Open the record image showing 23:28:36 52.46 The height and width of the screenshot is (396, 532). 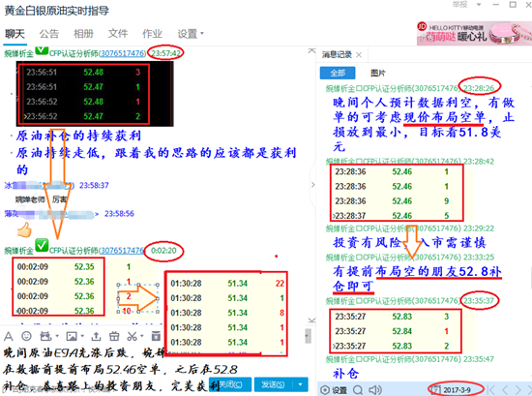[x=397, y=193]
